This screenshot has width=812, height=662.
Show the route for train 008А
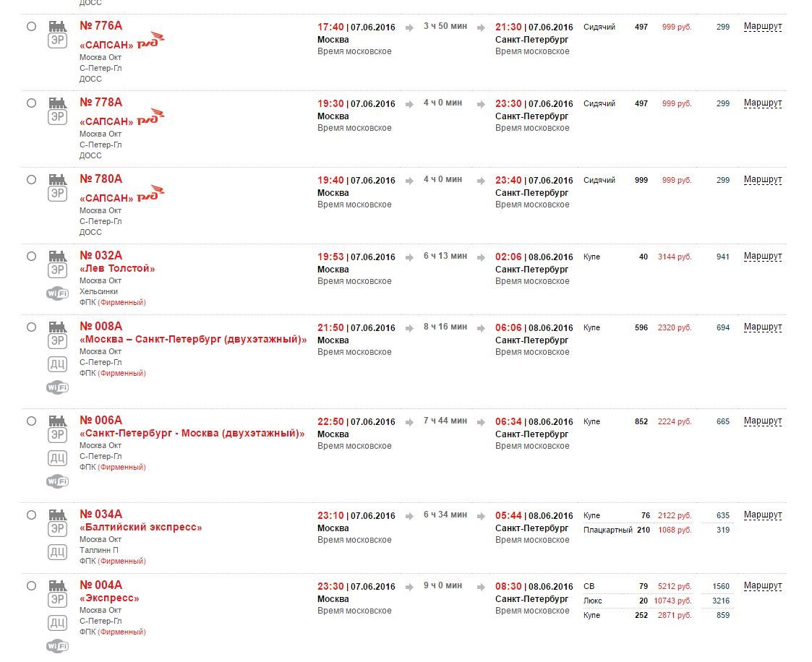coord(762,327)
